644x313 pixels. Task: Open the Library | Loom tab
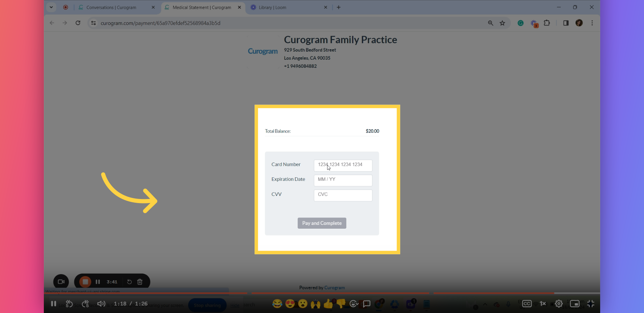272,7
